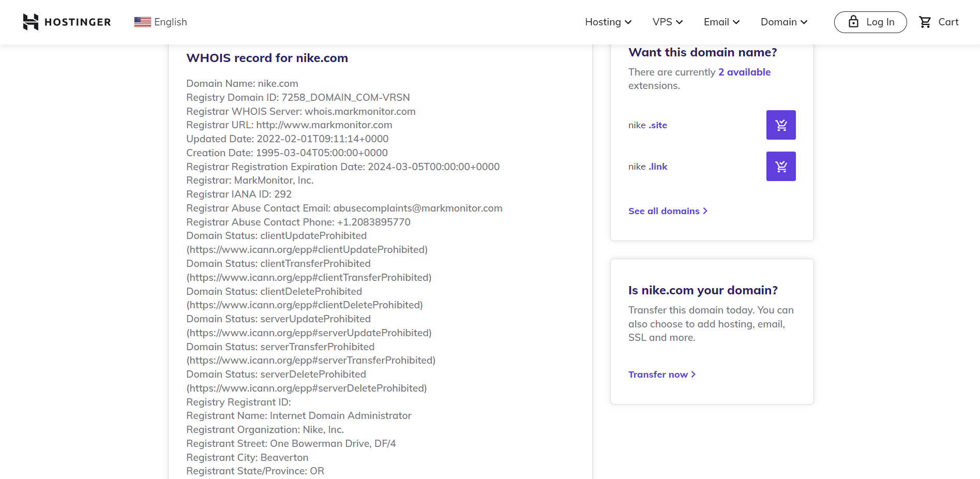Image resolution: width=980 pixels, height=479 pixels.
Task: Select the Registrar: MarkMonitor, Inc. line
Action: pos(250,180)
